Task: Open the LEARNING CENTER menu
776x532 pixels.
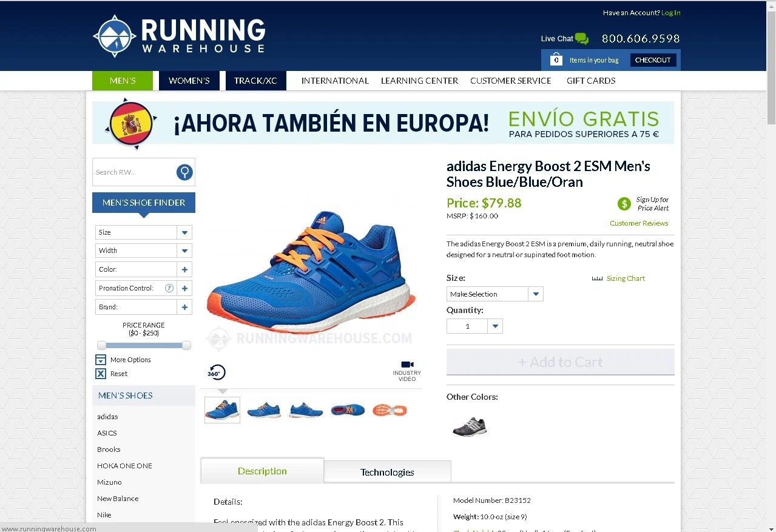Action: click(419, 81)
